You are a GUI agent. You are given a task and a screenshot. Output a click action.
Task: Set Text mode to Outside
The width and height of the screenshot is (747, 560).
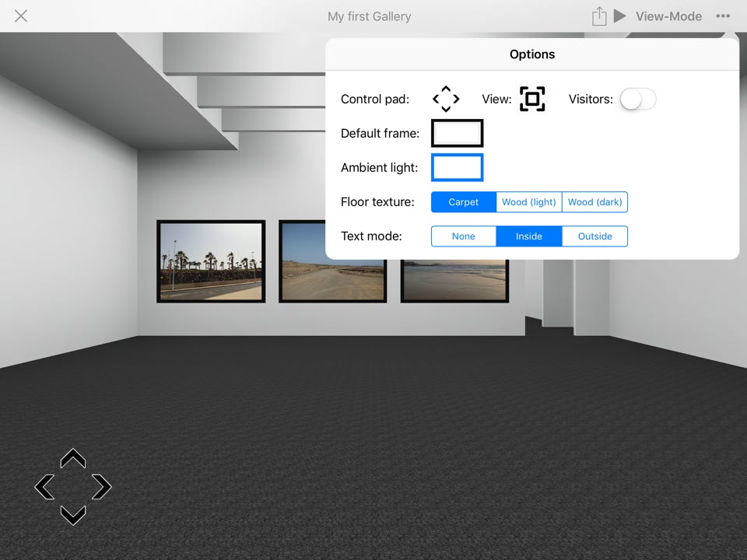click(x=594, y=236)
